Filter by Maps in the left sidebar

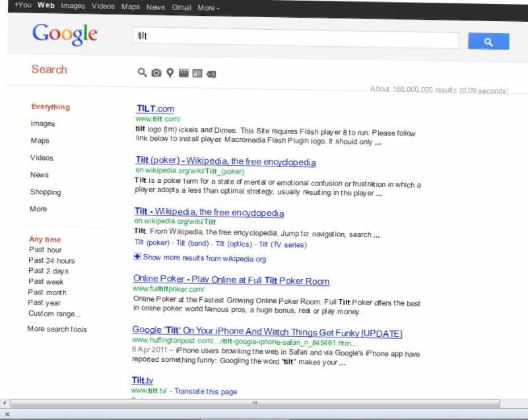click(x=40, y=141)
